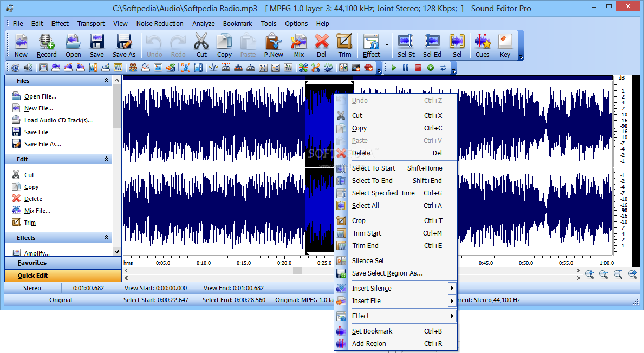Viewport: 644px width, 353px height.
Task: Click the timer clock icon in effects toolbar
Action: [16, 68]
